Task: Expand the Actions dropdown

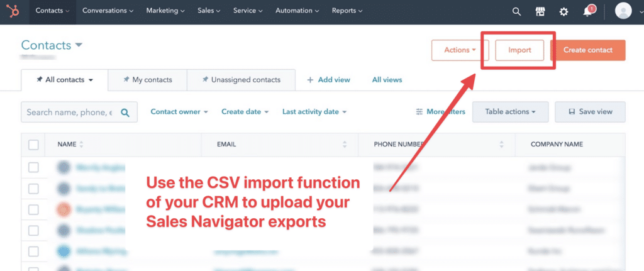Action: 460,50
